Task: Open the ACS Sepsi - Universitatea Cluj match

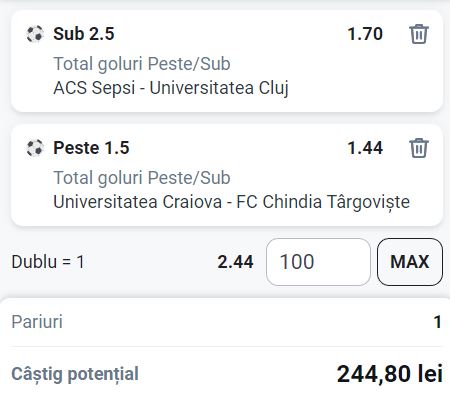Action: (x=171, y=88)
